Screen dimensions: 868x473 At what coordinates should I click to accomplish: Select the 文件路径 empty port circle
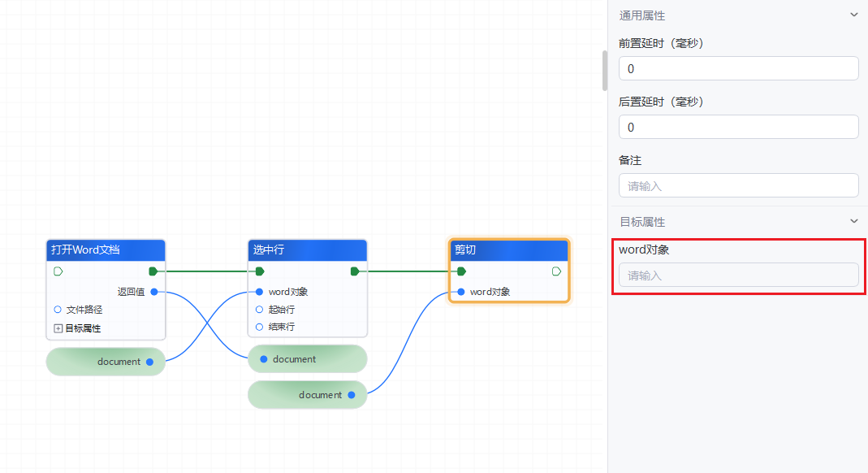point(58,310)
